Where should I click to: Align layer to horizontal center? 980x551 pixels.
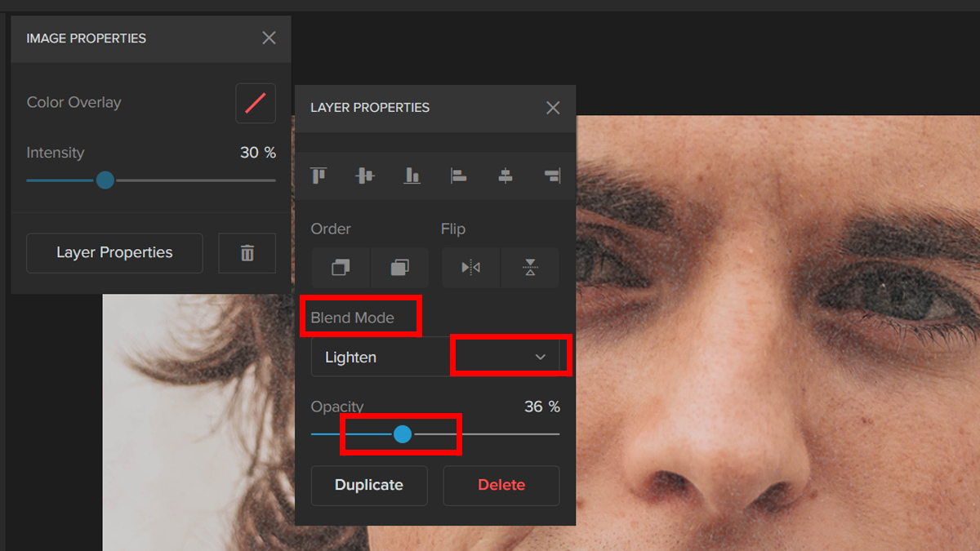click(x=506, y=176)
